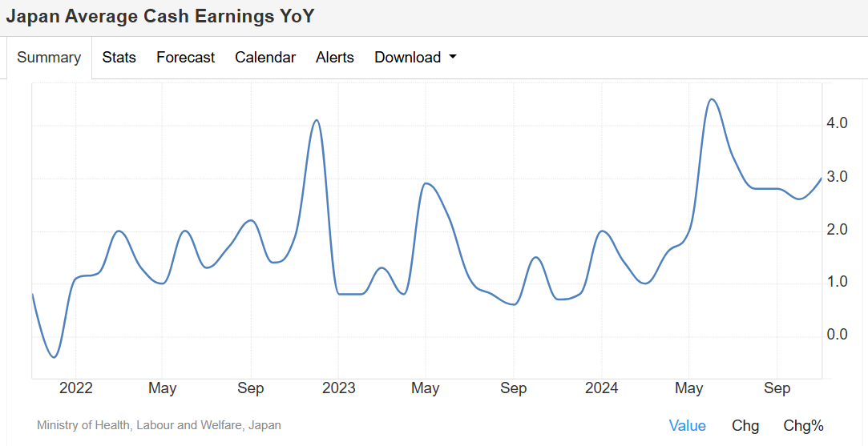Switch to the Stats tab

point(119,58)
